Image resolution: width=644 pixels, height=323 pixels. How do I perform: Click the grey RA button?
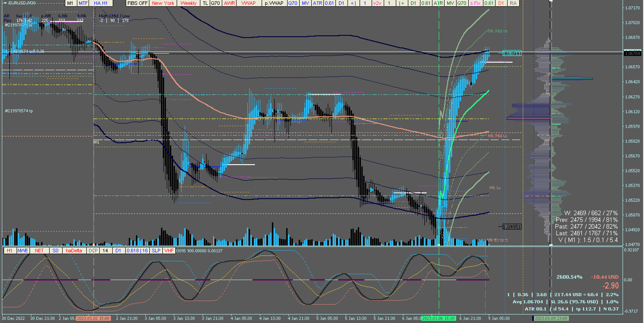tap(513, 3)
